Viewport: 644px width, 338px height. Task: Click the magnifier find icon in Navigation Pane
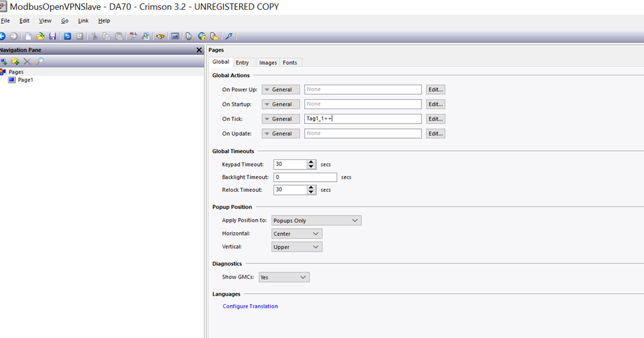point(40,62)
